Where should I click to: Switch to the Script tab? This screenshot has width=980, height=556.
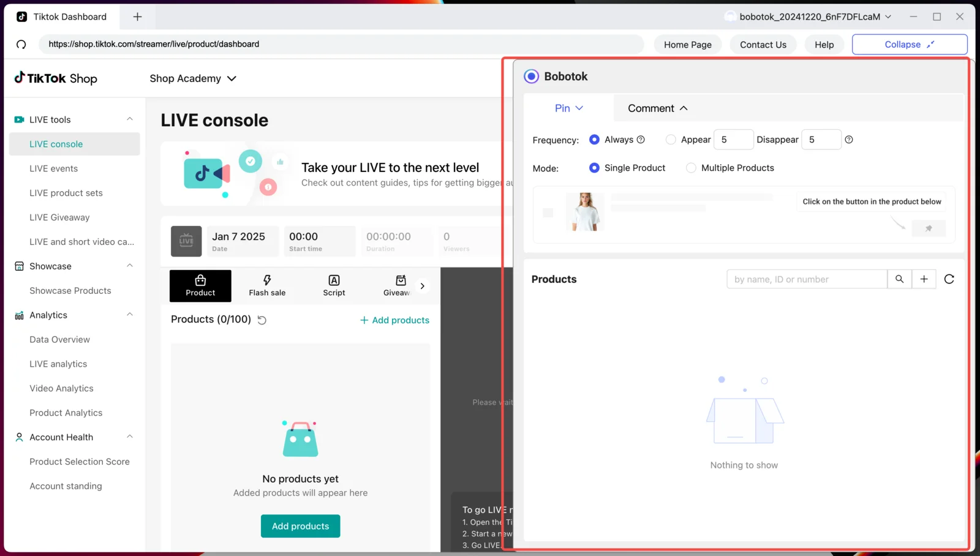[x=334, y=286]
